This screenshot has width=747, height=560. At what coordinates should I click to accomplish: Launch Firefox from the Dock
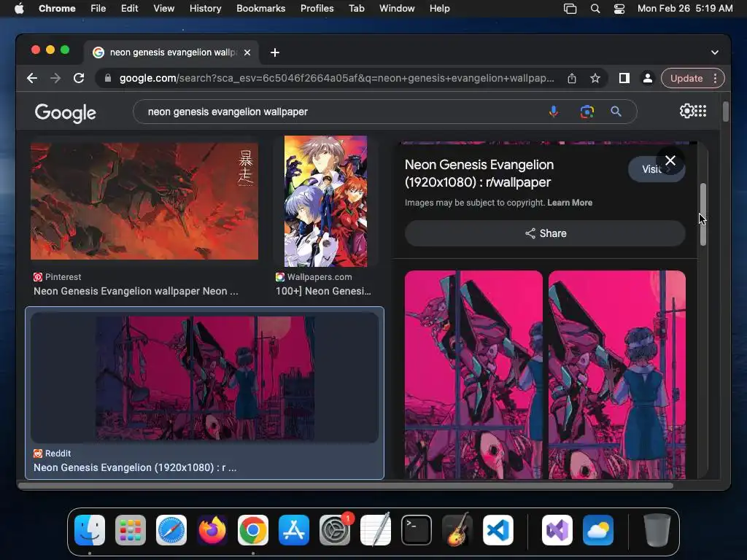212,530
